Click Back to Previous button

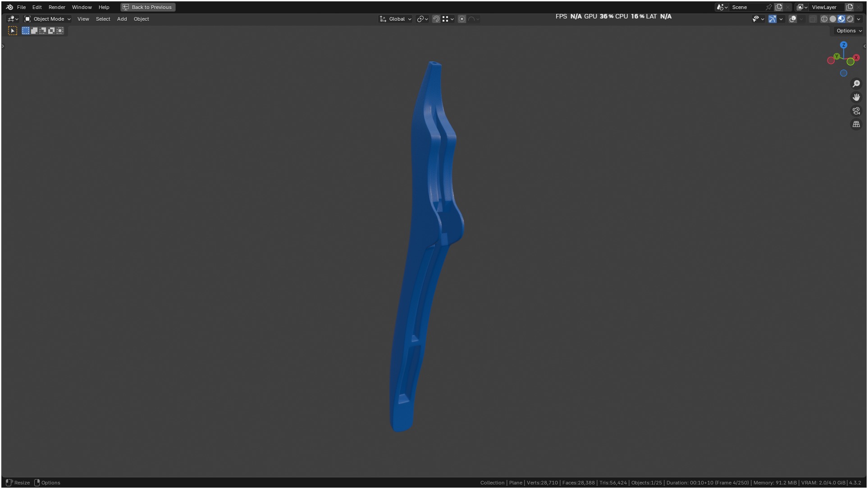click(148, 7)
